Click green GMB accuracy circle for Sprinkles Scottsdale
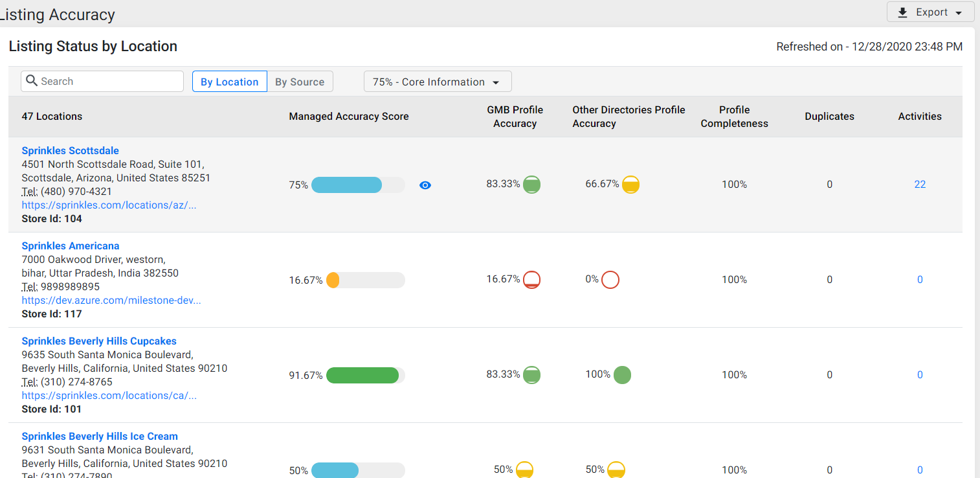 pyautogui.click(x=531, y=185)
